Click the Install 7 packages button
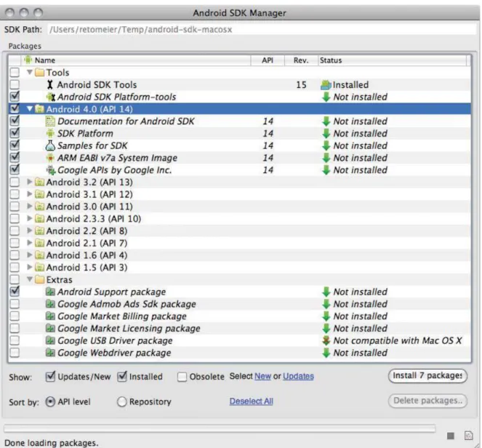The width and height of the screenshot is (482, 448). pyautogui.click(x=427, y=376)
